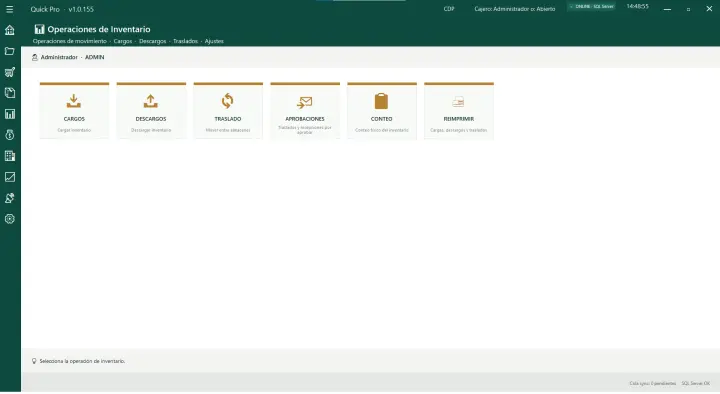Click 'Ajustes' in the header subtitle
This screenshot has width=720, height=394.
[x=214, y=41]
